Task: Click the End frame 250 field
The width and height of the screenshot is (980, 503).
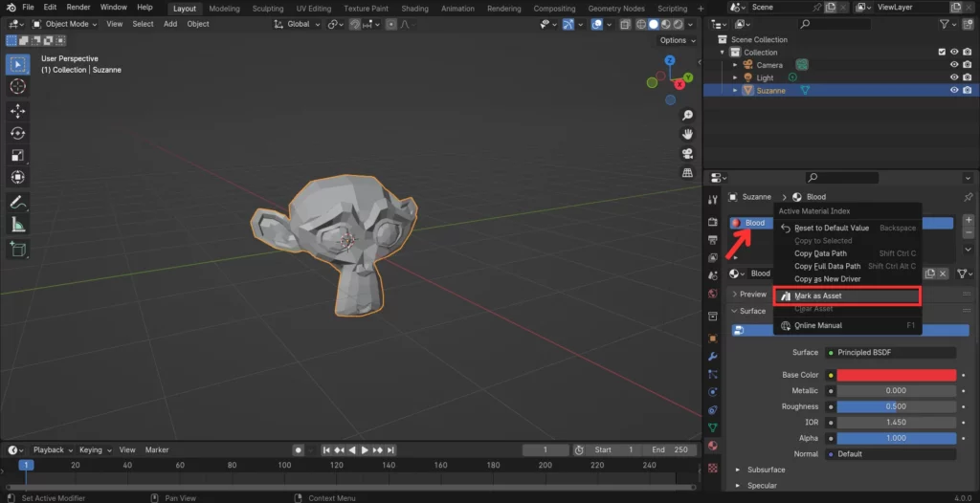Action: (669, 449)
